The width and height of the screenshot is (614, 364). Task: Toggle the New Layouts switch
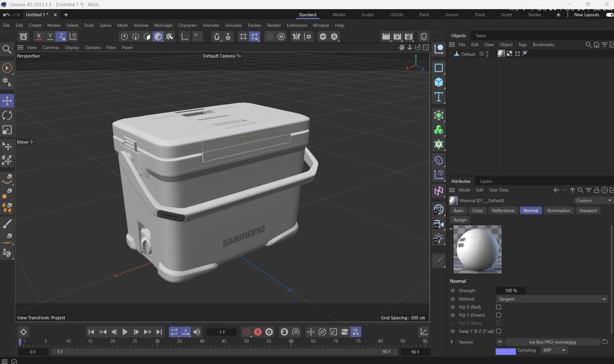click(x=609, y=15)
